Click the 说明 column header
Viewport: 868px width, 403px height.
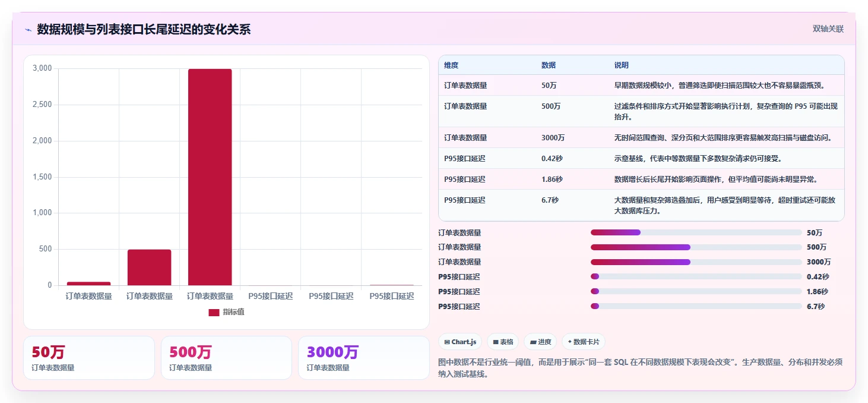622,65
